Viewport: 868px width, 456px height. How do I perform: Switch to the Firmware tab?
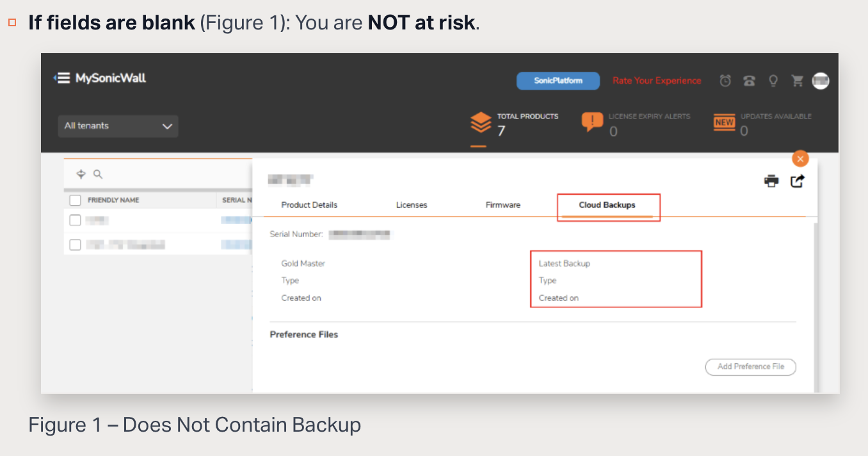pos(503,205)
